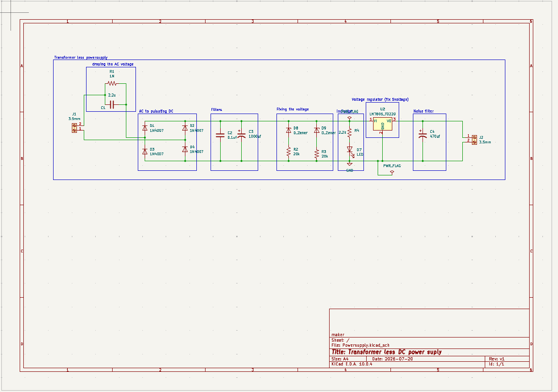Click the 'maker' company text
Image resolution: width=558 pixels, height=392 pixels.
tap(338, 335)
